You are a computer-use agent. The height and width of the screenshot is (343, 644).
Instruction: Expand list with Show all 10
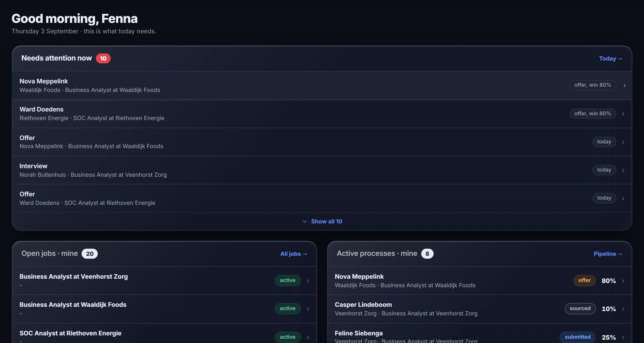[322, 222]
